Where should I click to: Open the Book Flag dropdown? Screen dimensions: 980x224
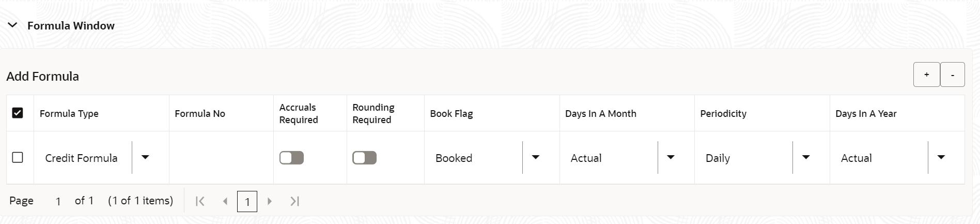tap(536, 158)
